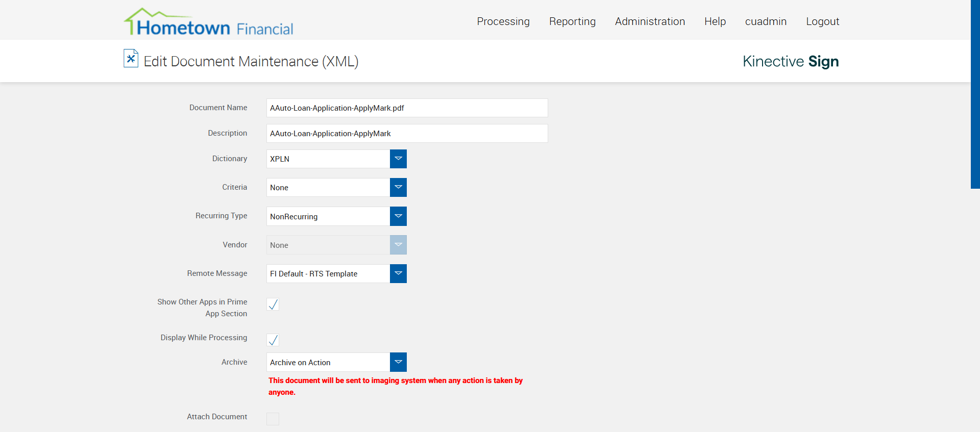
Task: Expand the Recurring Type dropdown arrow
Action: click(398, 216)
